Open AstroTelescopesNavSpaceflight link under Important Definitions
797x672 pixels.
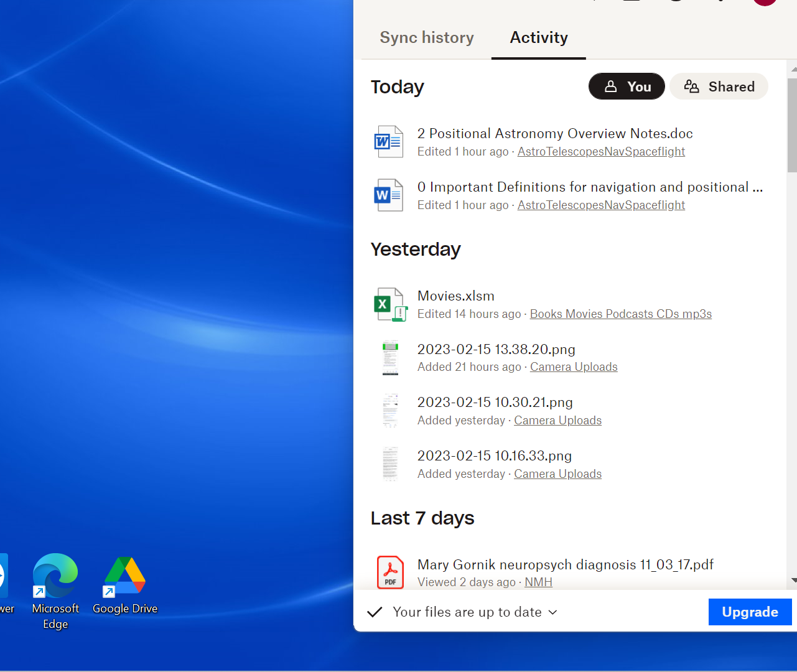click(x=601, y=205)
